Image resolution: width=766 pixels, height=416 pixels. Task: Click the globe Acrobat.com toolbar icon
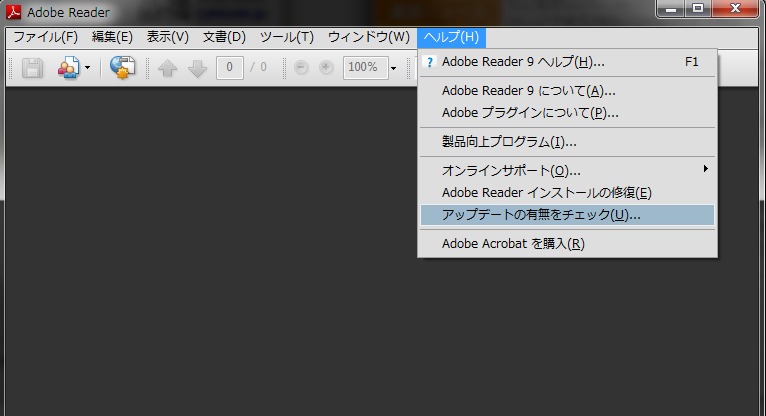(122, 67)
